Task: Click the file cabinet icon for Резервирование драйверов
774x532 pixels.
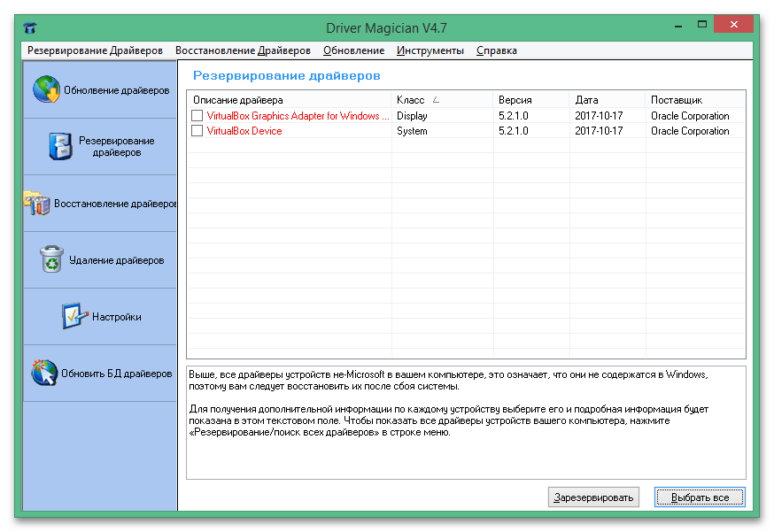Action: [60, 147]
